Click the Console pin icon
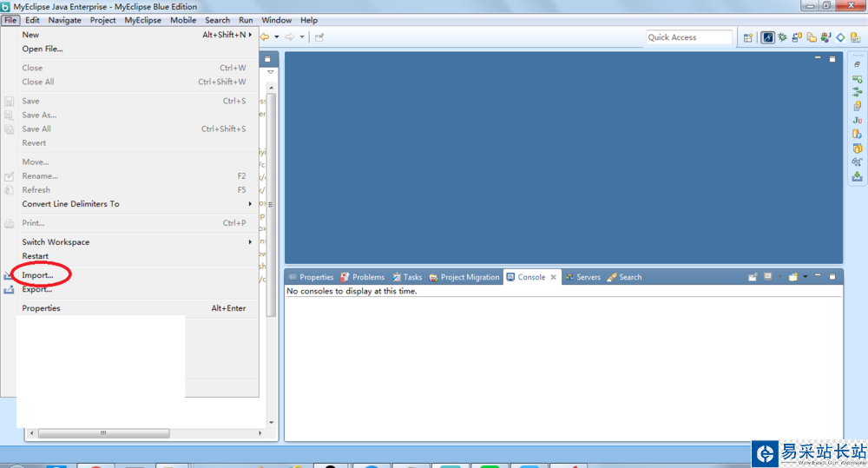 (753, 277)
